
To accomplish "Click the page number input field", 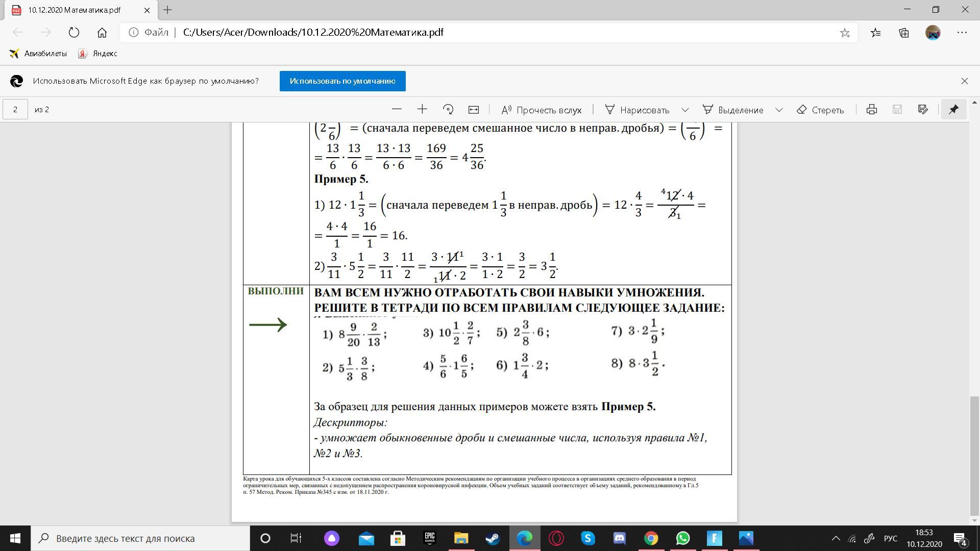I will pos(15,110).
